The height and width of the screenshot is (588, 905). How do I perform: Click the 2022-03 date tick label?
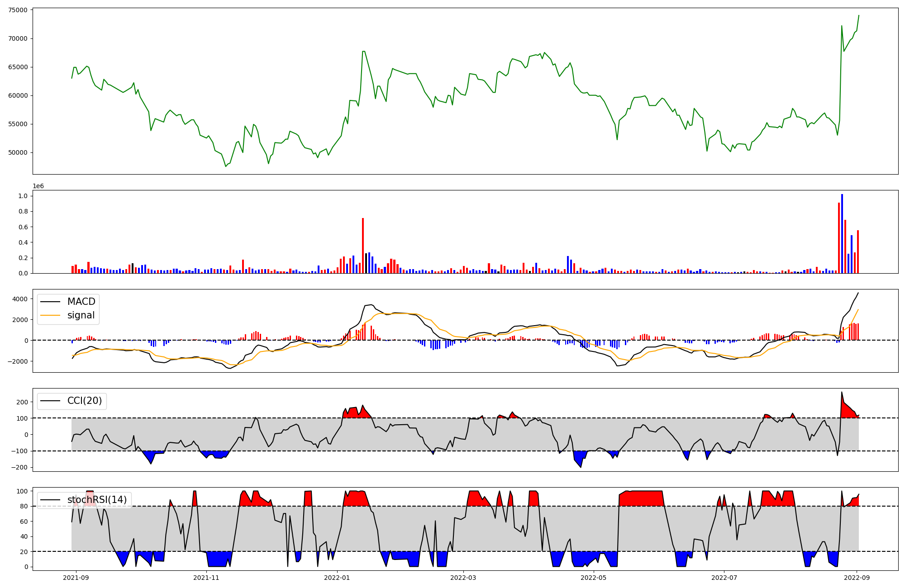pos(463,578)
